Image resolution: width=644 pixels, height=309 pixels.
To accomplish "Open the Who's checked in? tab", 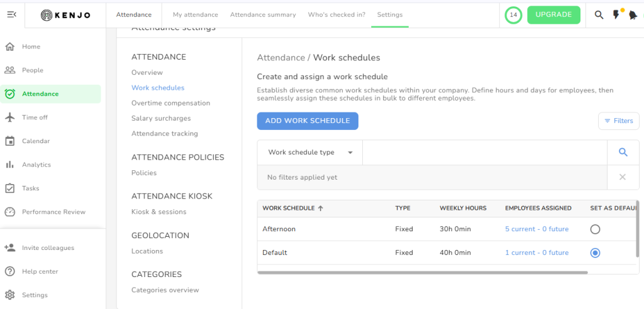I will coord(336,14).
